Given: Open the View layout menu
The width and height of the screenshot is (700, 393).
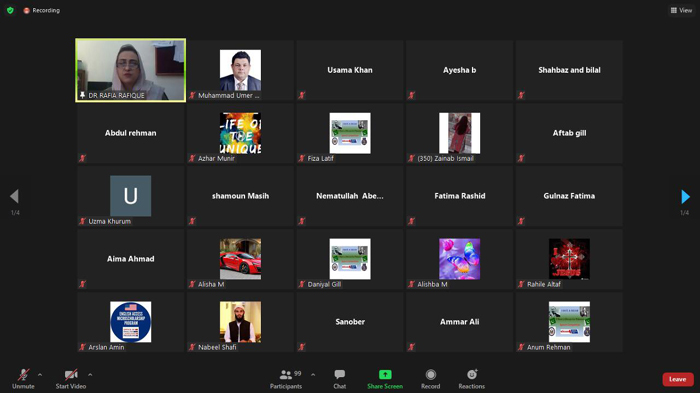Looking at the screenshot, I should [681, 10].
